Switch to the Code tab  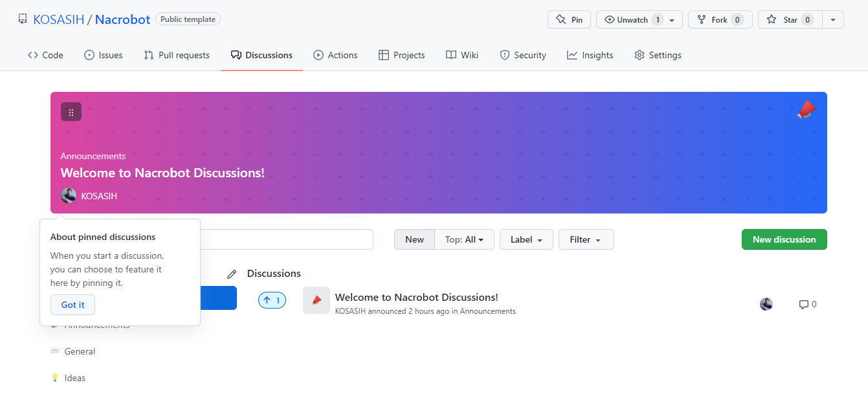click(45, 55)
